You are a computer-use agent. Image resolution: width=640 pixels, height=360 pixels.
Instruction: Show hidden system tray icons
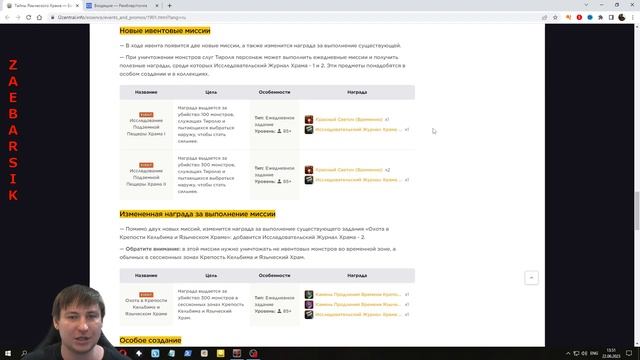tap(568, 353)
